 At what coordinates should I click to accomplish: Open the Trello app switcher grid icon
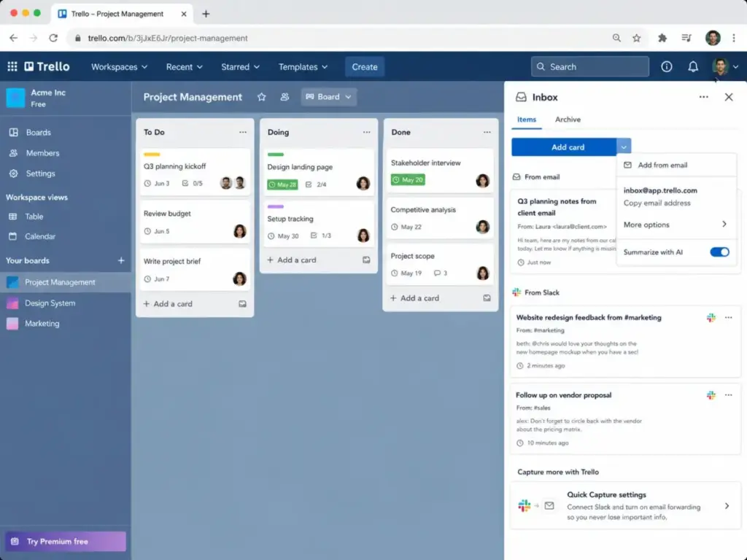tap(12, 66)
